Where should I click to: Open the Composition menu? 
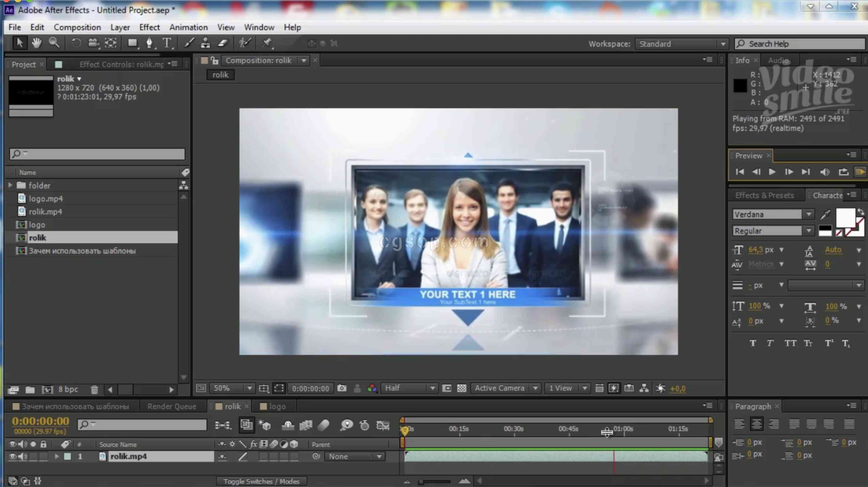(77, 27)
